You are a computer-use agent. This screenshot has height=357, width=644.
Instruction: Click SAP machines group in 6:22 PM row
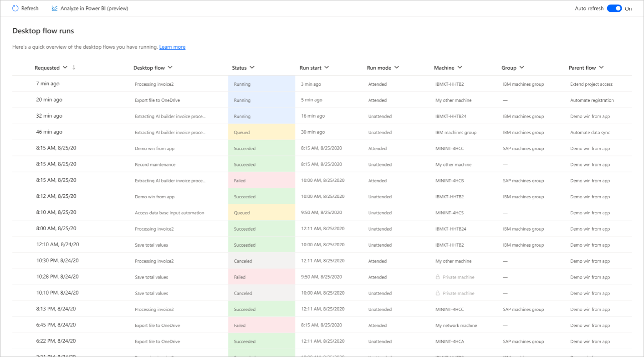point(523,341)
